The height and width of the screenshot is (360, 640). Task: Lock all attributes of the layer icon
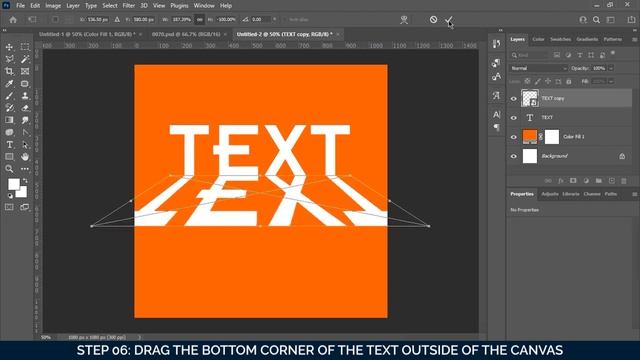click(569, 82)
